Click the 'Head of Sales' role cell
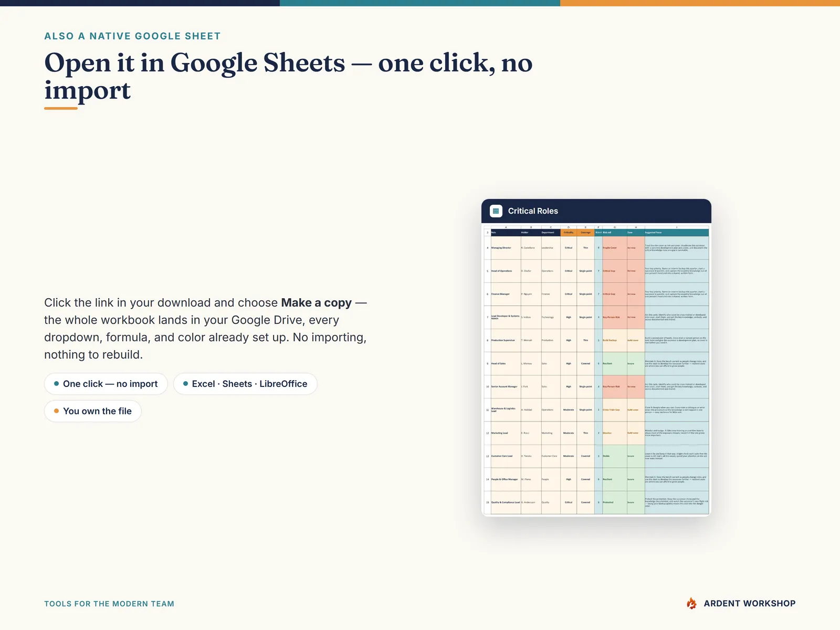 click(x=506, y=363)
